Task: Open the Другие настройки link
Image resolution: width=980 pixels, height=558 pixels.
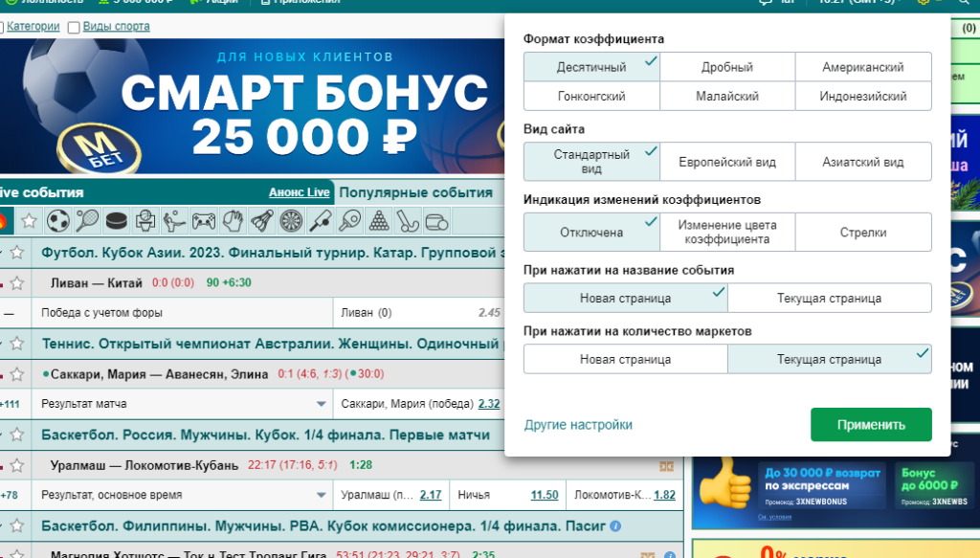Action: pyautogui.click(x=578, y=425)
